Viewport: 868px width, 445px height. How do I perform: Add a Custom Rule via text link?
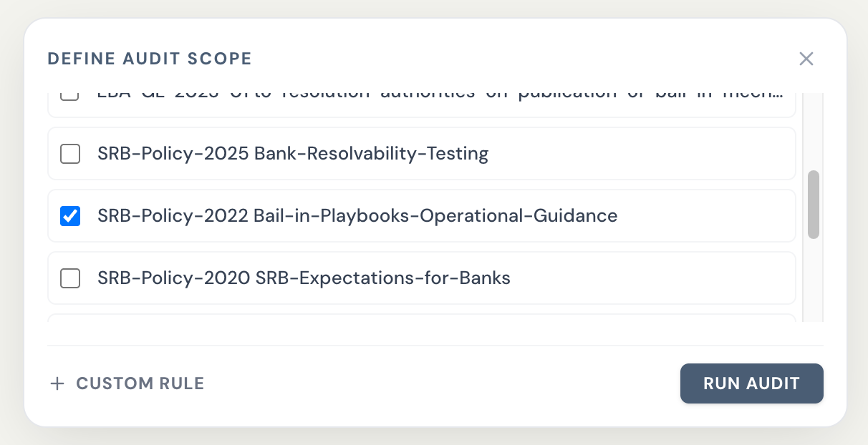pyautogui.click(x=140, y=384)
